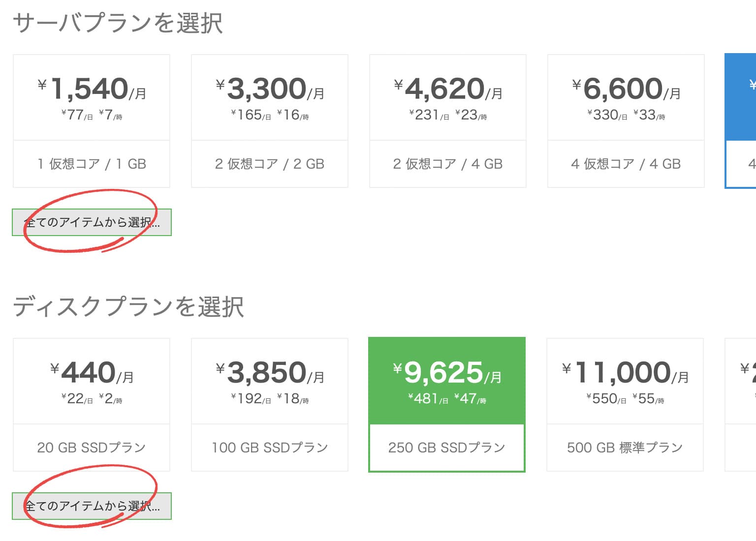
Task: Select the 4 仮想コア / 4 GB server plan
Action: (626, 120)
